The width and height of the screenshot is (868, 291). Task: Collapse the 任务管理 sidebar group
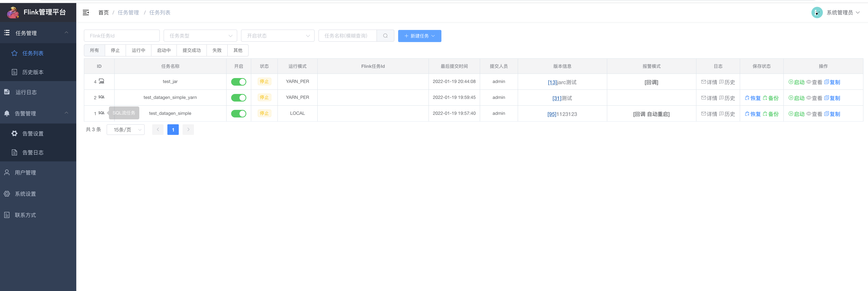pyautogui.click(x=38, y=33)
